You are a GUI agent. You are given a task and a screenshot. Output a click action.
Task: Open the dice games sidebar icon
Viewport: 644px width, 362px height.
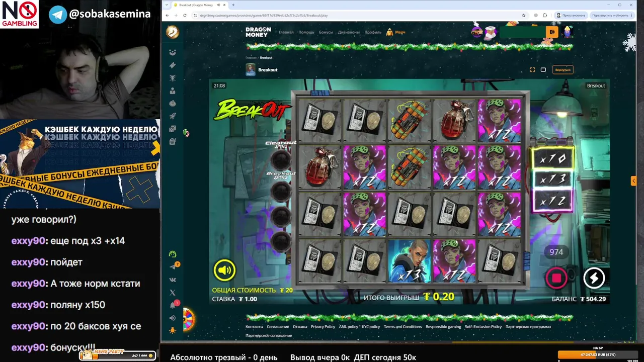173,129
